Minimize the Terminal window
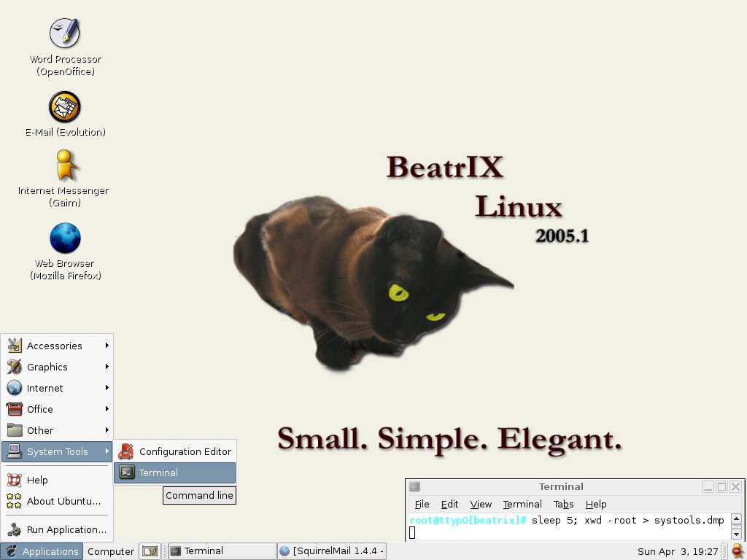Viewport: 747px width, 560px height. [708, 486]
